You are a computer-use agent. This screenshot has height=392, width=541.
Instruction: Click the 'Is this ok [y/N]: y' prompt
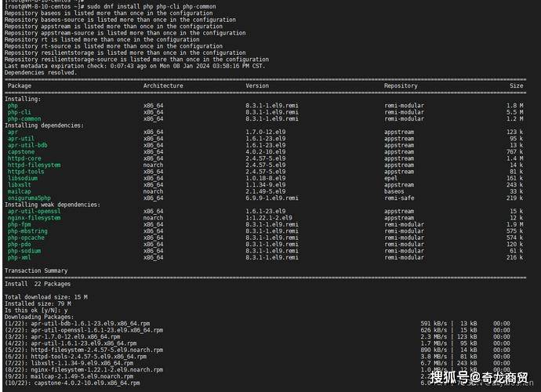[x=36, y=310]
